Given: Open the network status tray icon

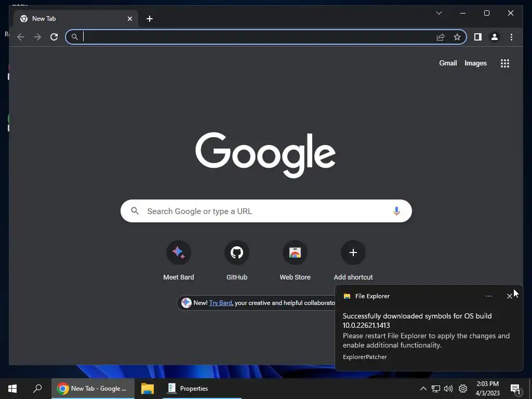Looking at the screenshot, I should [436, 389].
